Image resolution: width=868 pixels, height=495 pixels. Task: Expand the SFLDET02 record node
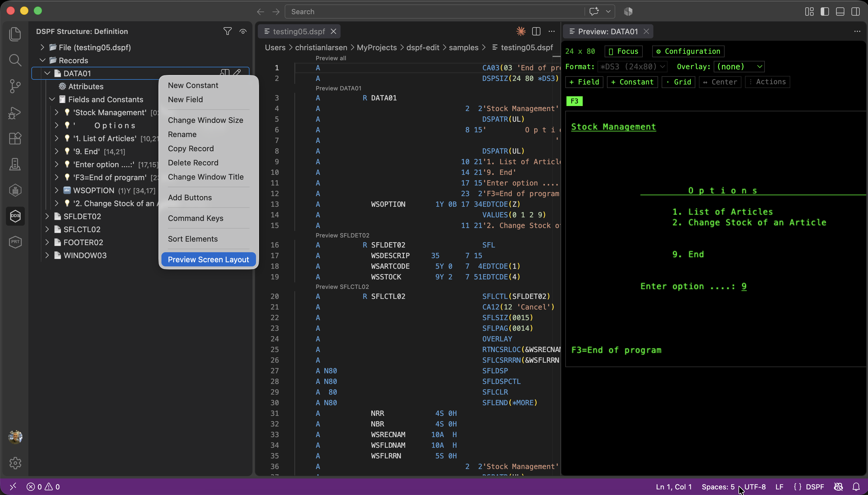[x=47, y=216]
